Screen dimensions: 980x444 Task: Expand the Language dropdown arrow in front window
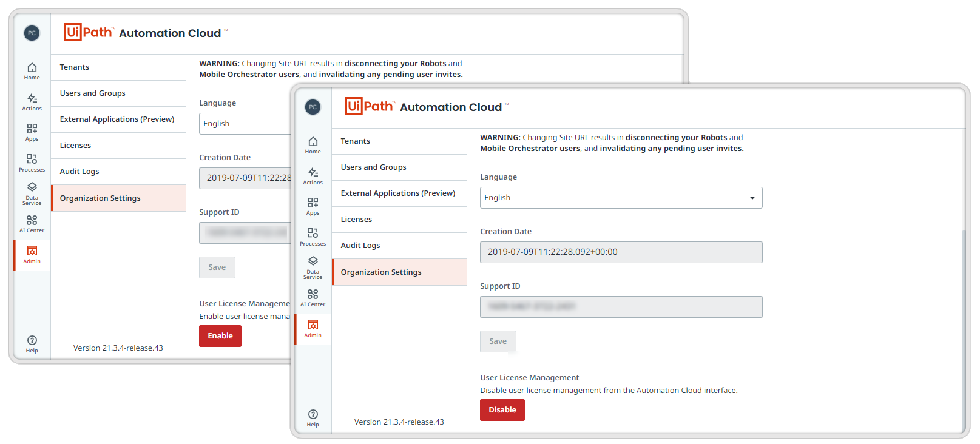tap(752, 198)
